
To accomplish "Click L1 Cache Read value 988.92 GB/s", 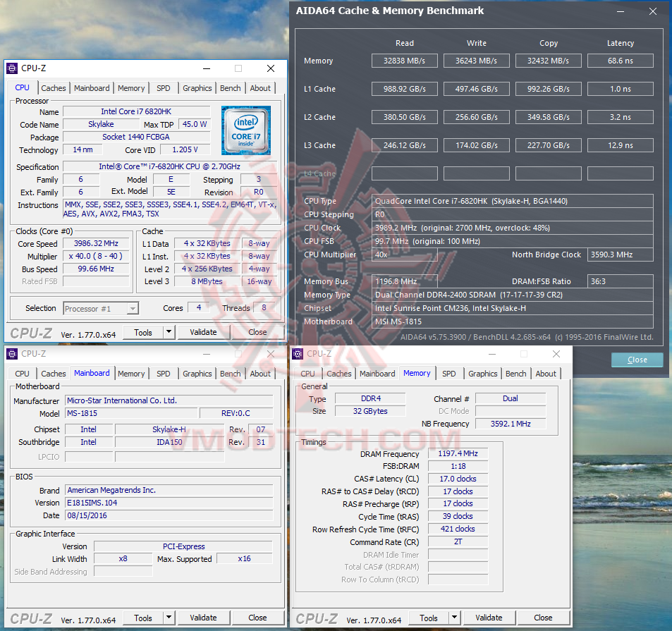I will (x=405, y=89).
